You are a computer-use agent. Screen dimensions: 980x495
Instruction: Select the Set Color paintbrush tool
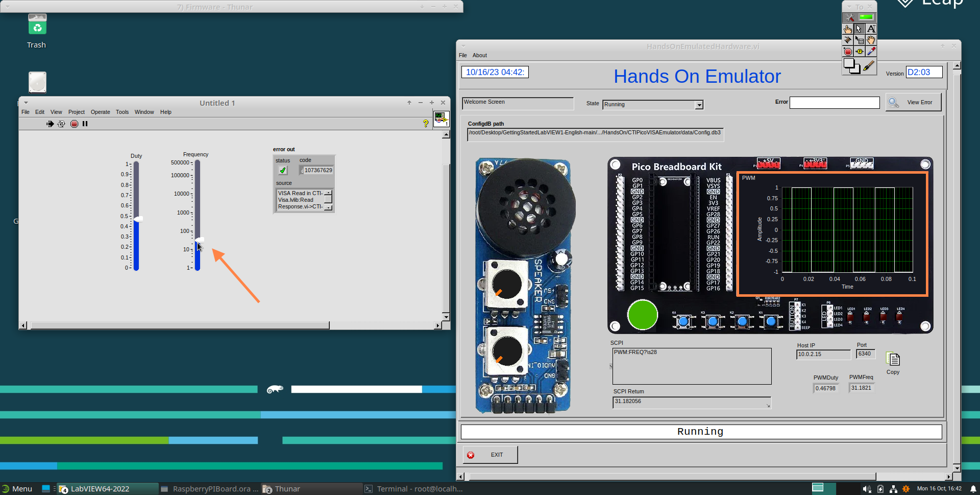pos(869,66)
